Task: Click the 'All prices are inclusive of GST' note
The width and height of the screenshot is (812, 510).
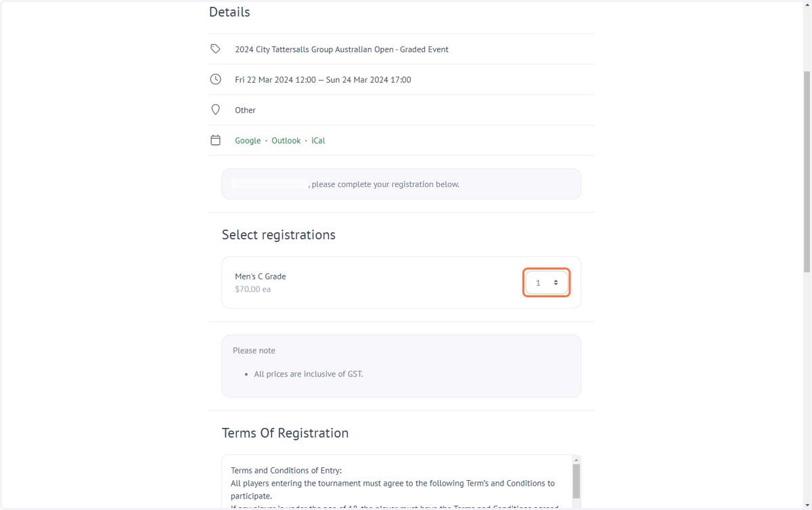Action: coord(309,374)
